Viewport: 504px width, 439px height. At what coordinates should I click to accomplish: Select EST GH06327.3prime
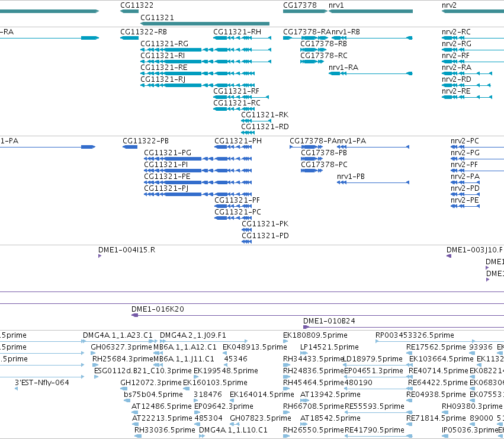click(x=121, y=347)
